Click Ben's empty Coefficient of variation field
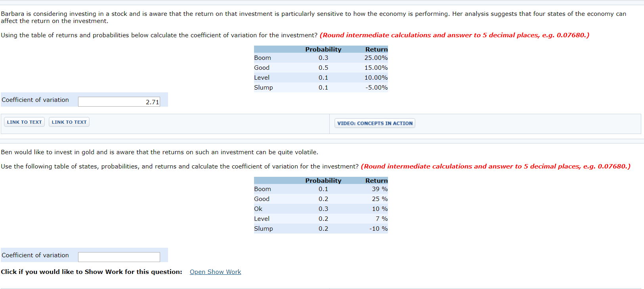644x289 pixels. 119,257
